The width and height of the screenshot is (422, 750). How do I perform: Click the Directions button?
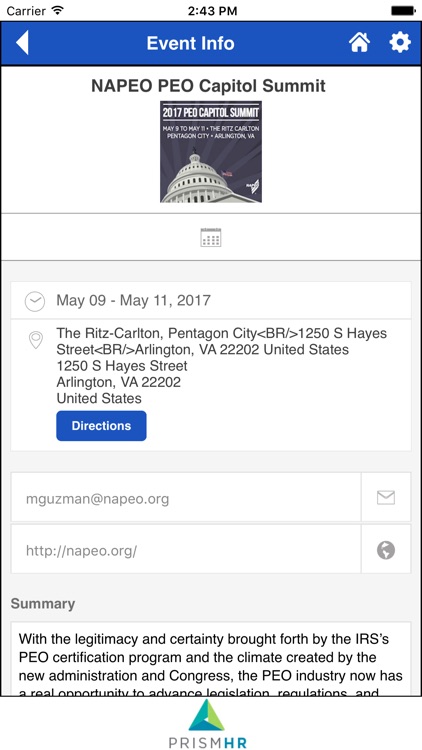(x=101, y=426)
